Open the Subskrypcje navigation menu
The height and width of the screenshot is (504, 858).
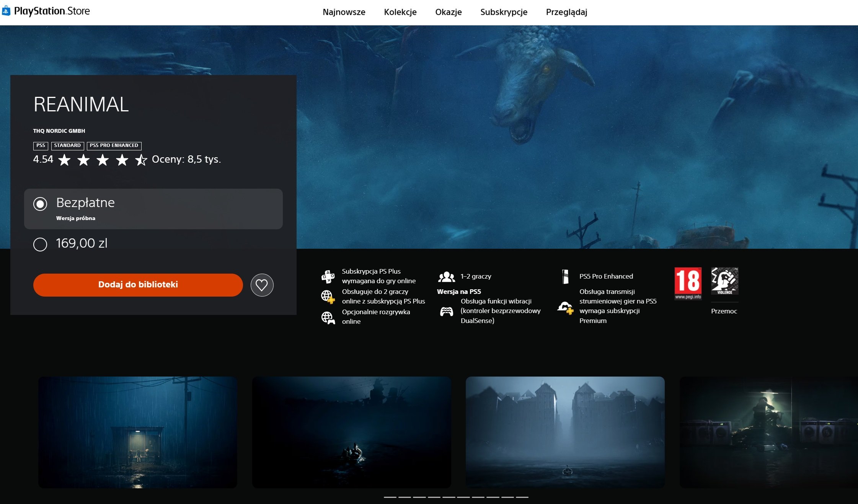point(504,12)
